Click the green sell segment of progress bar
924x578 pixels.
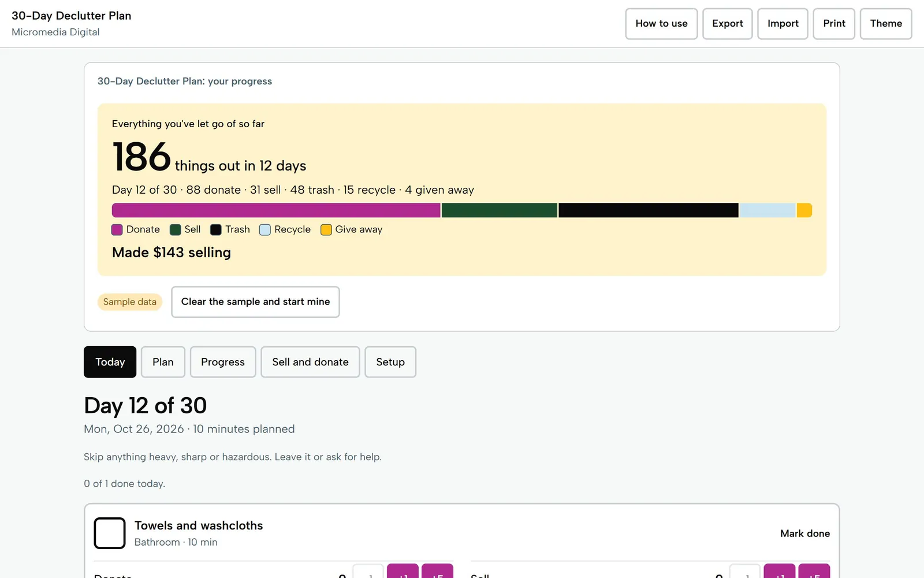tap(500, 210)
